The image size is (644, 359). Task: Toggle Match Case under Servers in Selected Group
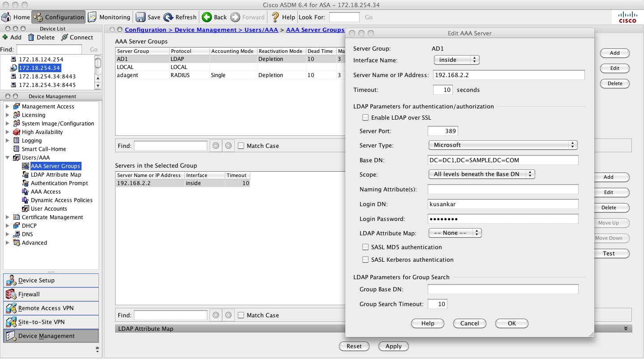coord(241,315)
